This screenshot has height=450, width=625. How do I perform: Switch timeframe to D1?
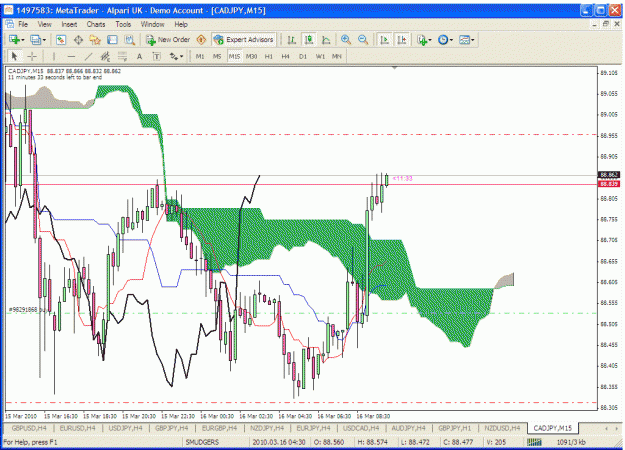[x=303, y=57]
